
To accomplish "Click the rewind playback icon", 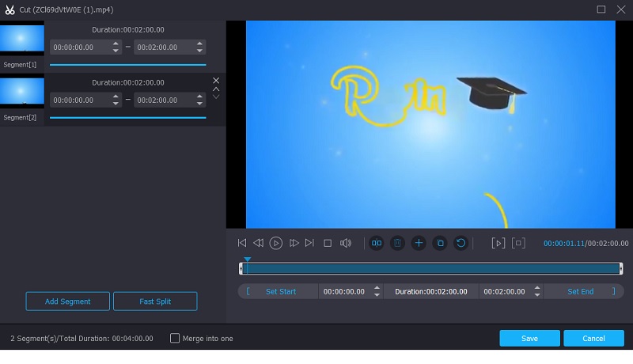I will tap(259, 243).
